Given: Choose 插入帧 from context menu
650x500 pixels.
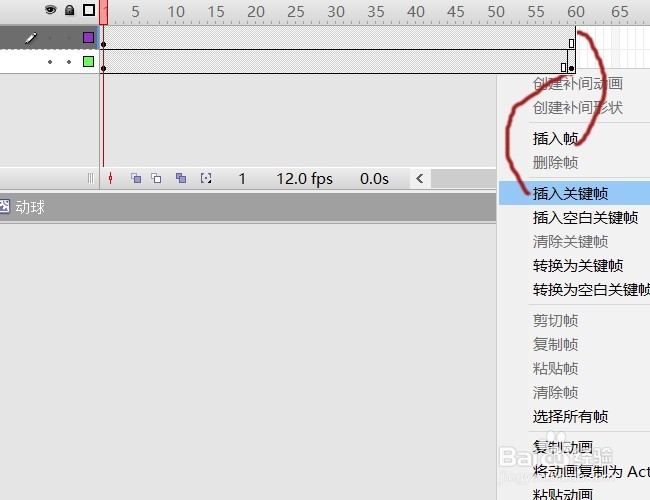Looking at the screenshot, I should (x=555, y=138).
